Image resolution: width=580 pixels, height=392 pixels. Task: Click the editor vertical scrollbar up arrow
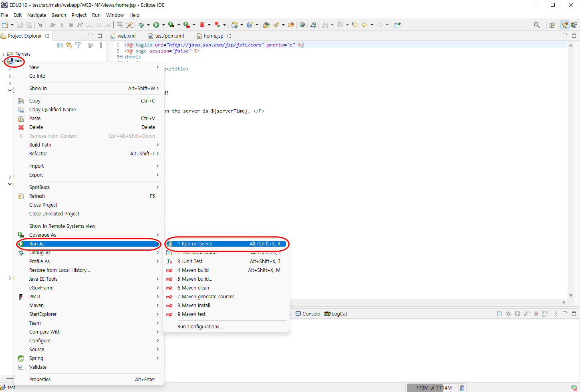pyautogui.click(x=571, y=45)
